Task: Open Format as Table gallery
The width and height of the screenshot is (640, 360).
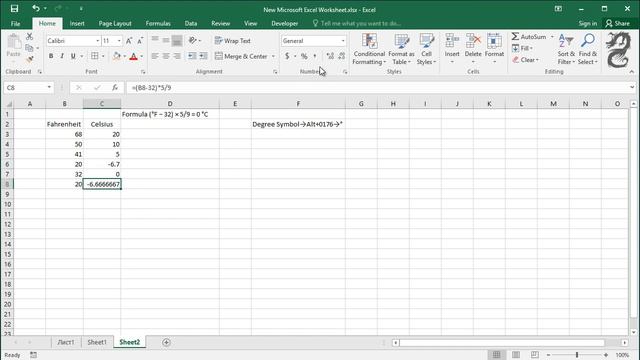Action: [401, 49]
